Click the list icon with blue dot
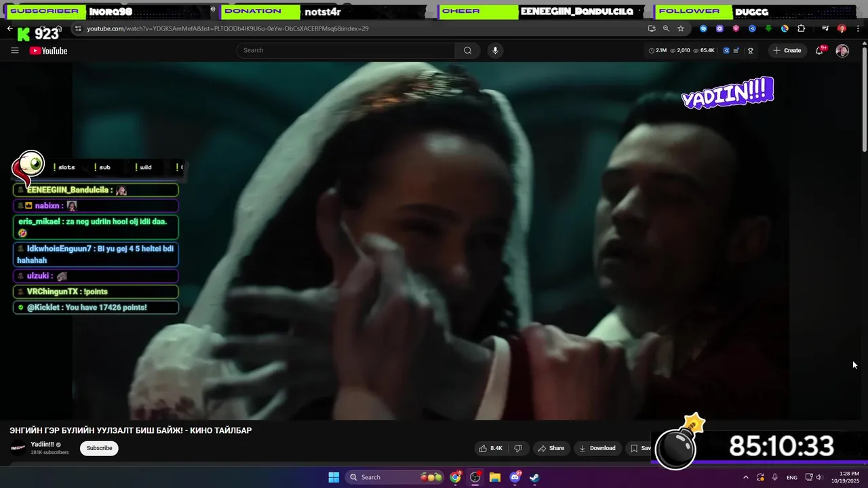868x488 pixels. [736, 50]
